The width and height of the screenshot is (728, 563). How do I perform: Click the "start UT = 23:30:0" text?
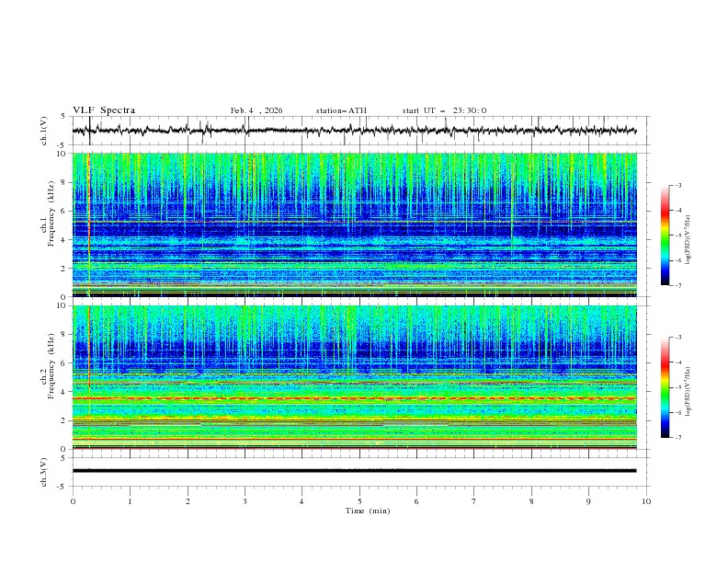coord(444,110)
